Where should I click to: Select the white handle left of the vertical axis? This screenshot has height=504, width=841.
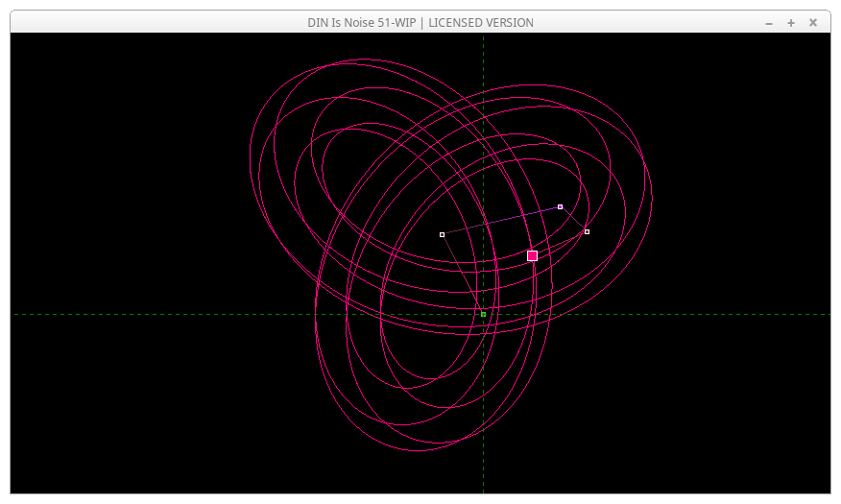click(442, 234)
